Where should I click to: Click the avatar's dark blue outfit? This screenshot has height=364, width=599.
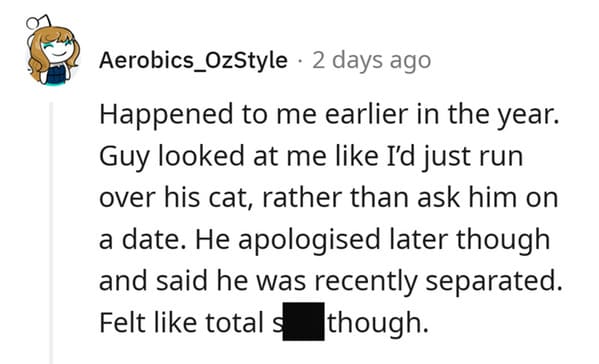tap(56, 75)
